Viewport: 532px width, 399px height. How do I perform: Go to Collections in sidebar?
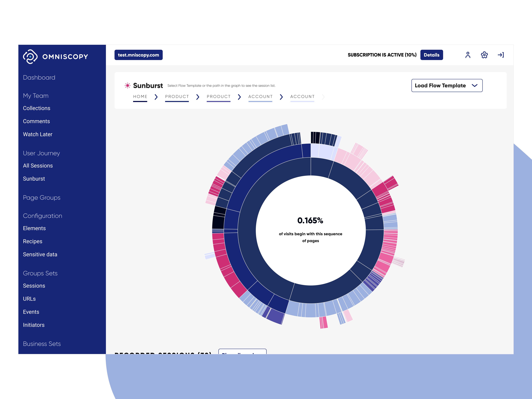coord(37,108)
